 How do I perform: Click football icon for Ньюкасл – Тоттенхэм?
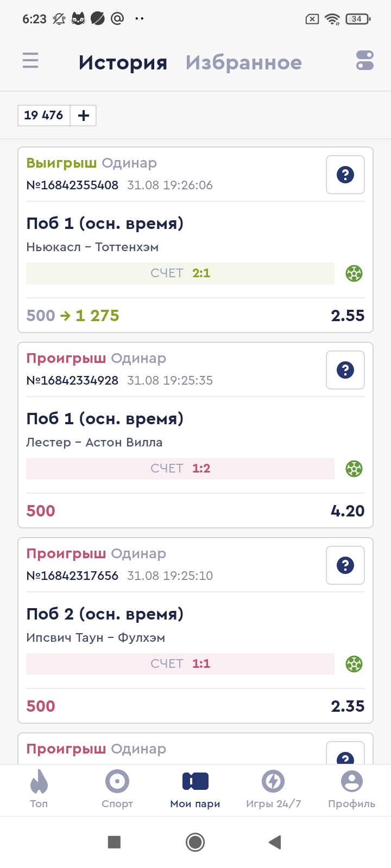tap(354, 273)
